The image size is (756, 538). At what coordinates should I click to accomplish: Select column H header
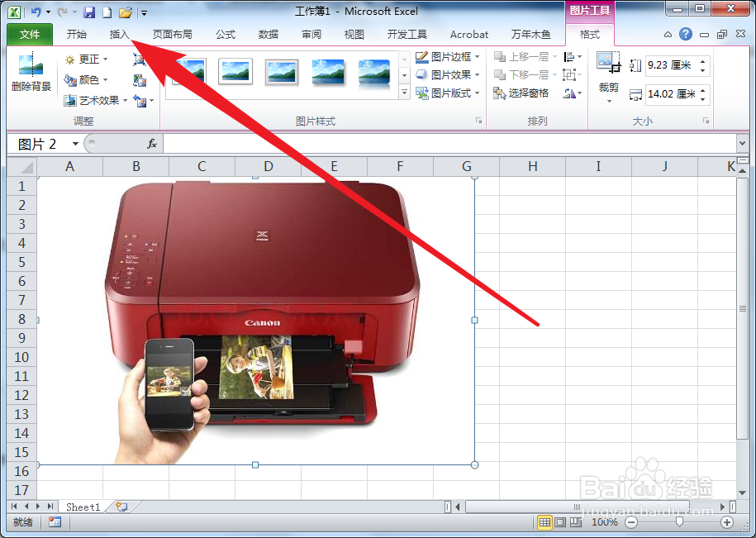coord(532,167)
